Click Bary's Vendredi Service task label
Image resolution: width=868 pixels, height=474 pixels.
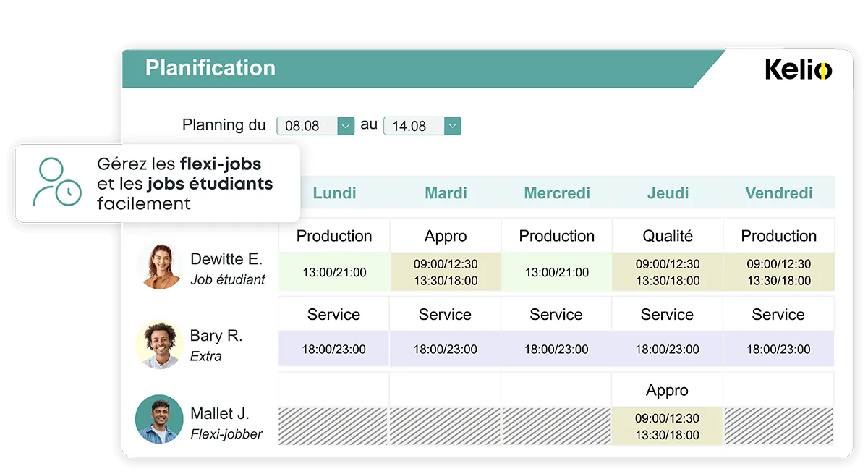[x=778, y=314]
